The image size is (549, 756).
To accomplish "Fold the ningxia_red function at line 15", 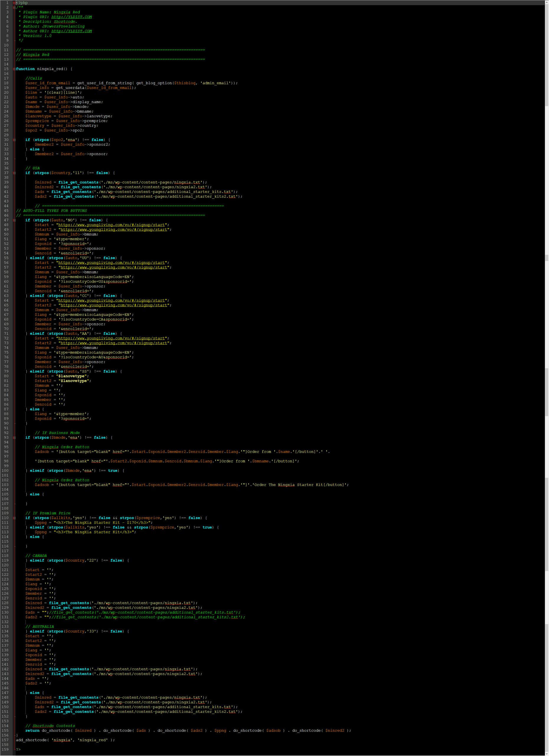I will pos(14,69).
